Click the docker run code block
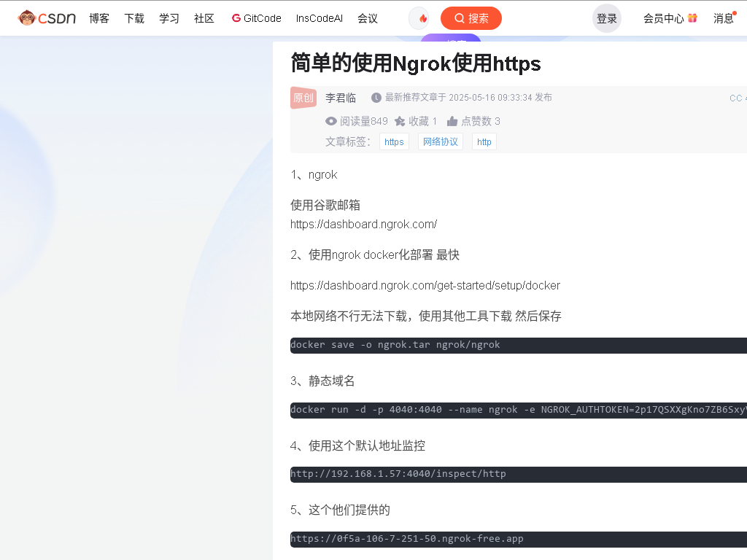The height and width of the screenshot is (560, 747). (519, 410)
